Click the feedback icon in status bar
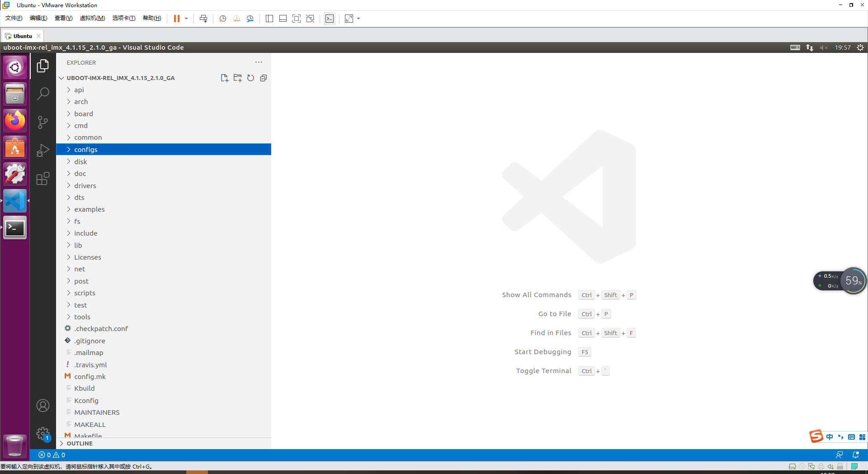The height and width of the screenshot is (474, 868). (839, 455)
